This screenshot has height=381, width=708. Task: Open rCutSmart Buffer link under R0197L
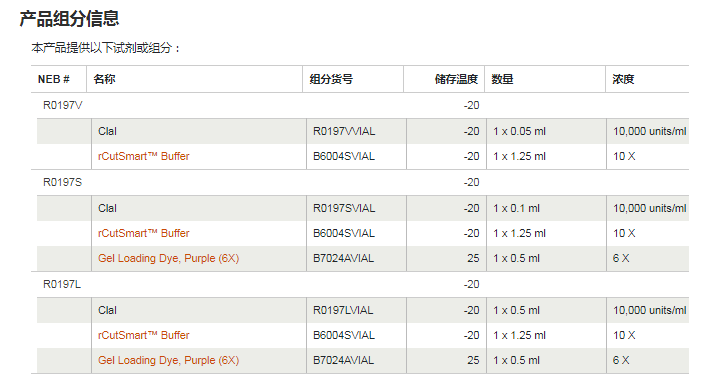[144, 335]
